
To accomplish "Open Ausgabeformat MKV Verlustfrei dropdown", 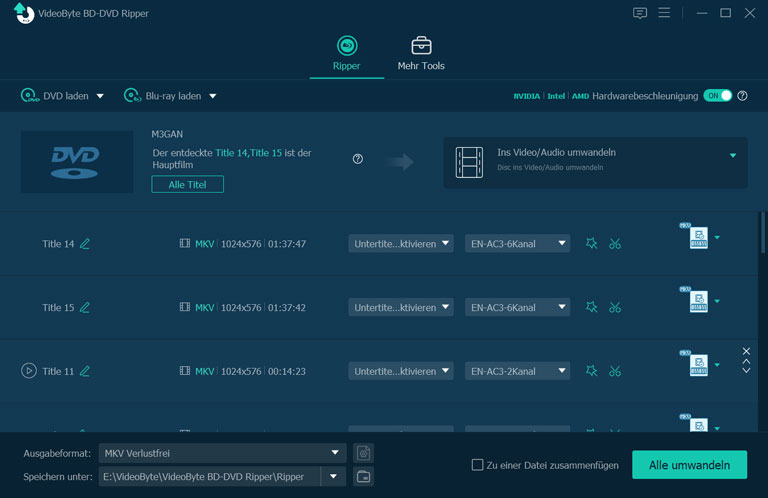I will (x=222, y=453).
